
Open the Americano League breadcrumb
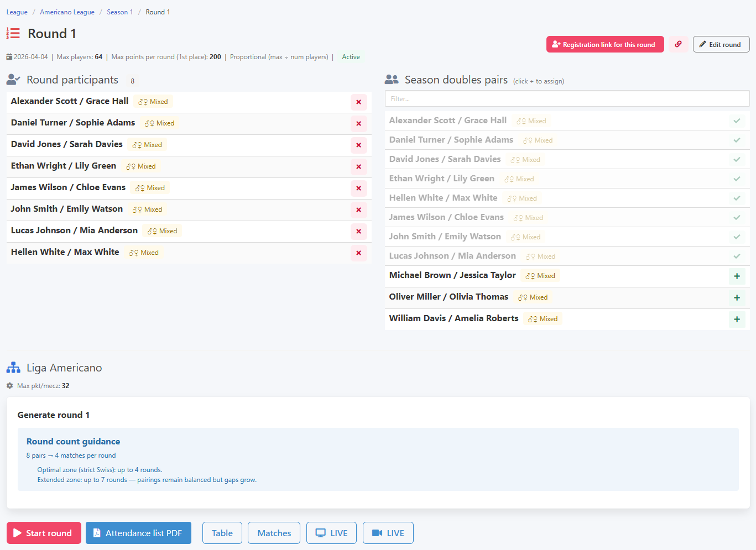[67, 12]
